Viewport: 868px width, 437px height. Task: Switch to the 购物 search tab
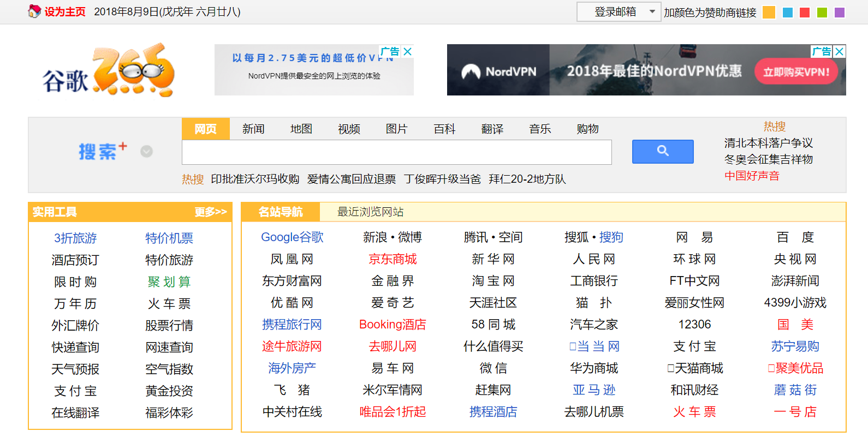coord(588,129)
